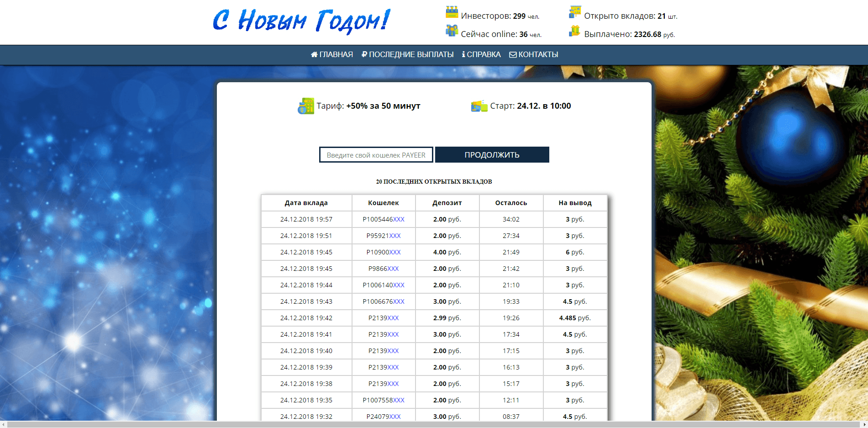Select wallet P1005446XXX in the table
Screen dimensions: 868x428
(x=383, y=219)
